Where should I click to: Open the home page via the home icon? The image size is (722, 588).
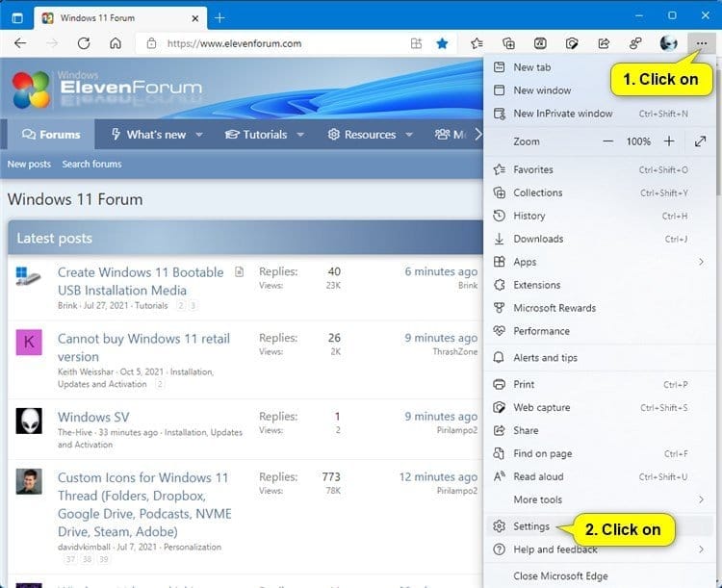tap(116, 43)
